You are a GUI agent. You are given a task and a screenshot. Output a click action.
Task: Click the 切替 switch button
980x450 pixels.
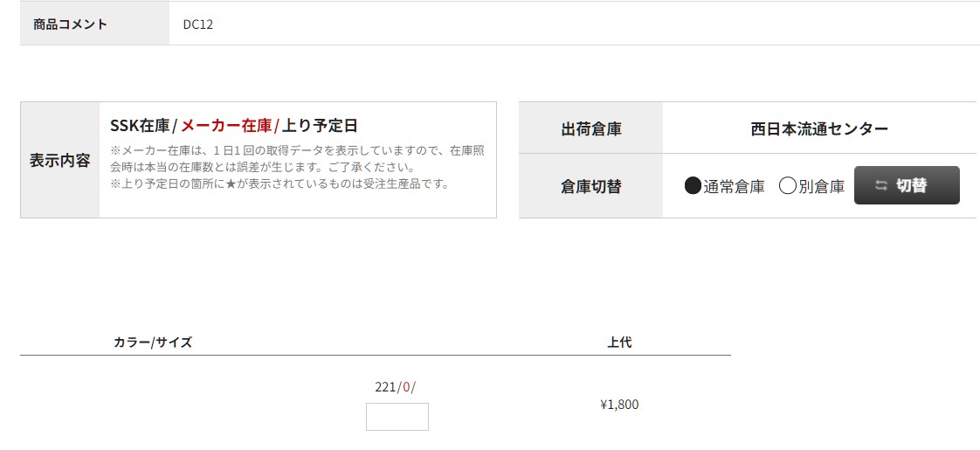point(907,185)
